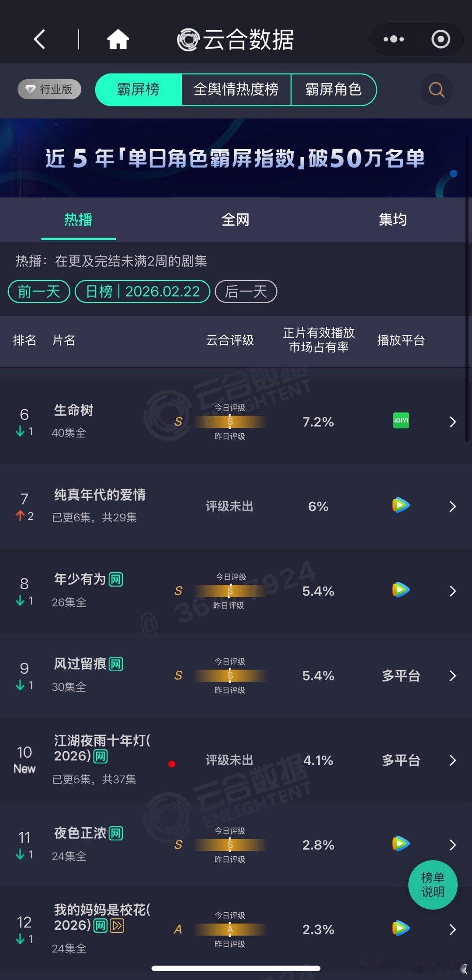The width and height of the screenshot is (472, 980).
Task: Expand details for 风过留痕 via its chevron
Action: click(x=453, y=675)
